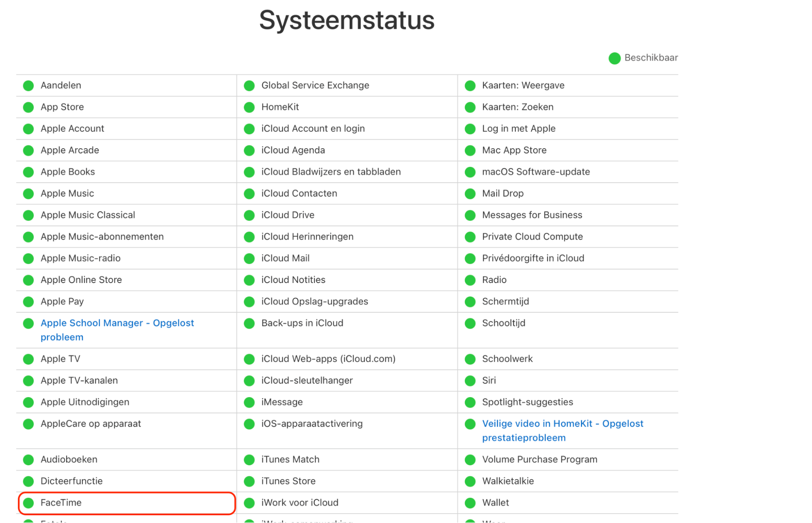The height and width of the screenshot is (523, 812).
Task: Click the status dot next to Apple Pay
Action: click(28, 301)
